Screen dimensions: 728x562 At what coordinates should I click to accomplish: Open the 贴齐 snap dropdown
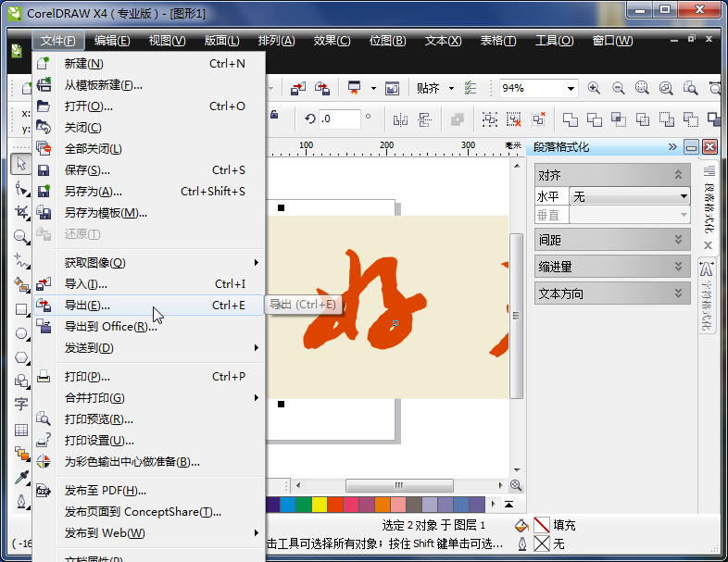(451, 88)
